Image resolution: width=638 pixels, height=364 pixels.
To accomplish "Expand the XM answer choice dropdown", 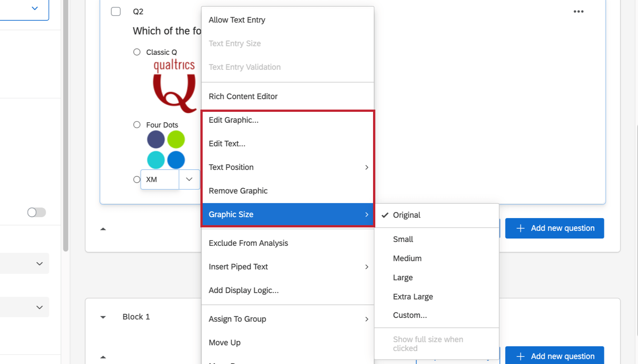I will 189,179.
